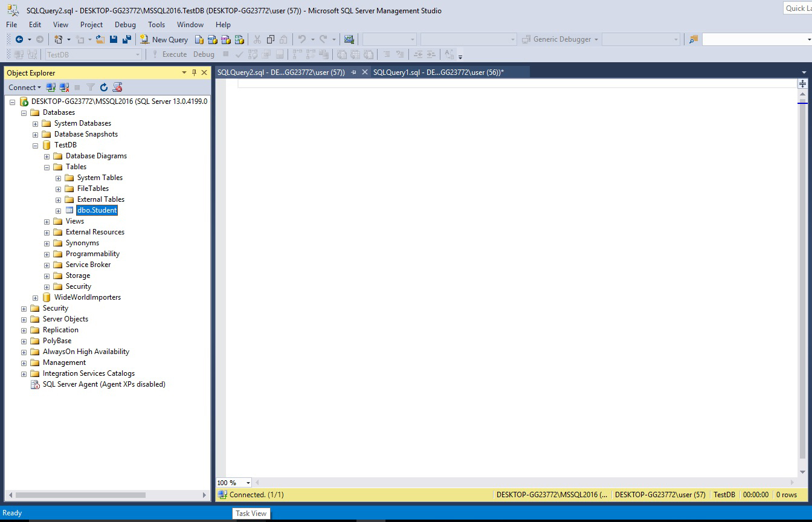Close the SQLQuery2.sql tab
Image resolution: width=812 pixels, height=522 pixels.
pyautogui.click(x=364, y=72)
